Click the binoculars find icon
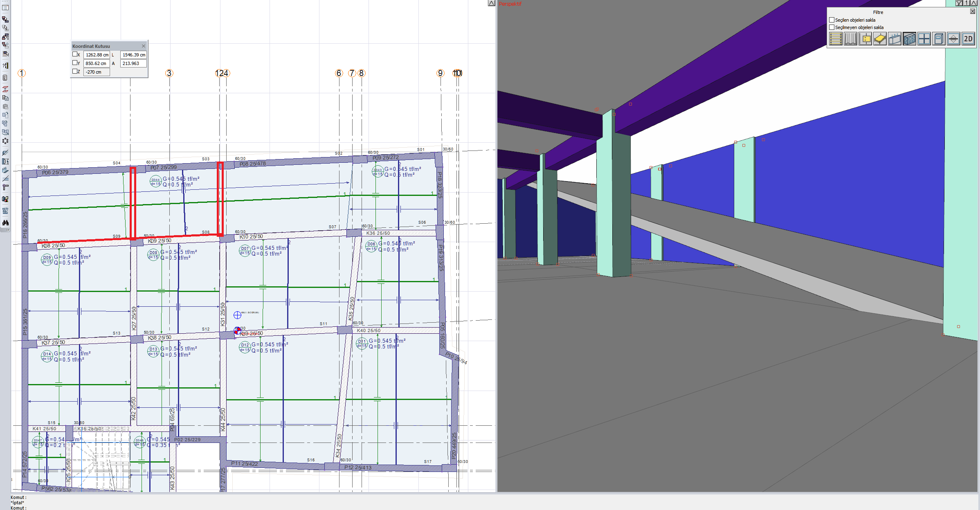980x510 pixels. (x=5, y=222)
